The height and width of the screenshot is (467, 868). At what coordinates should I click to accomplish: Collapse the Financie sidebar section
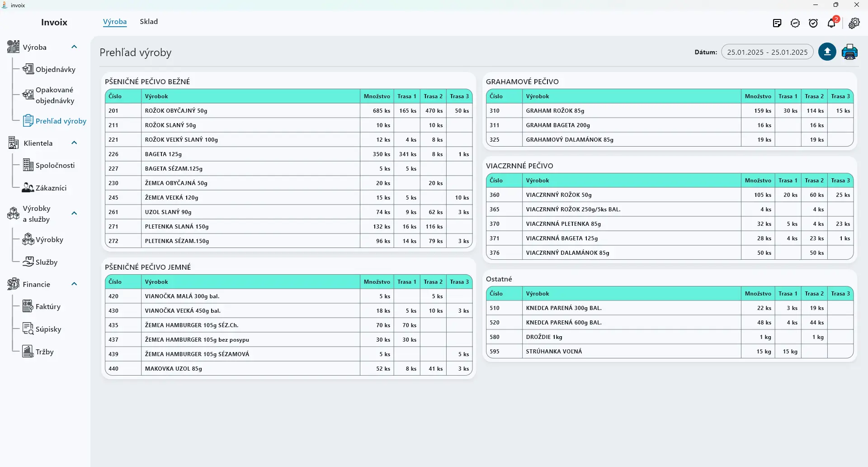tap(74, 284)
